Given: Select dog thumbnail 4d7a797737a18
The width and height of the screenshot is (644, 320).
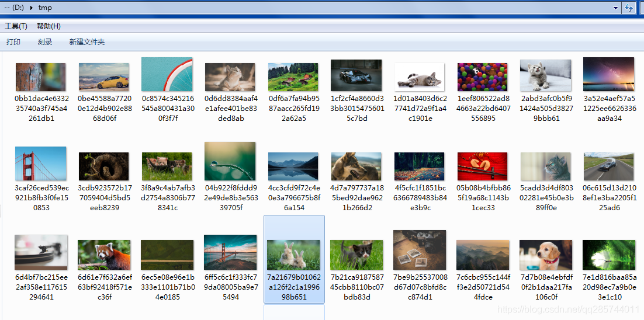Looking at the screenshot, I should [356, 166].
